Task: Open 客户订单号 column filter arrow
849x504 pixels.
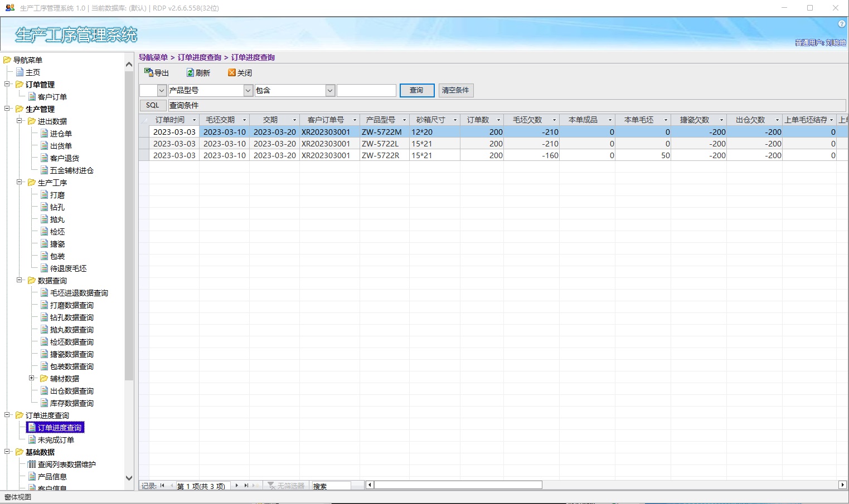Action: click(x=355, y=120)
